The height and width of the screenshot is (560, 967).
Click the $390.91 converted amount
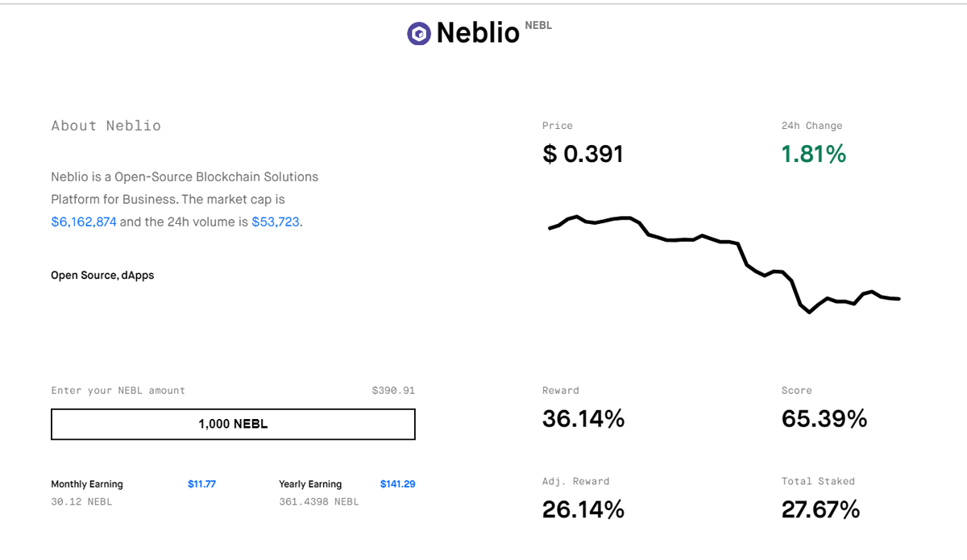[x=393, y=391]
